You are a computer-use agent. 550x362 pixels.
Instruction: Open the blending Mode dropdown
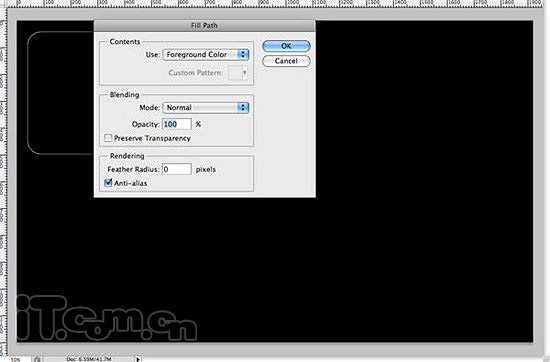coord(206,108)
